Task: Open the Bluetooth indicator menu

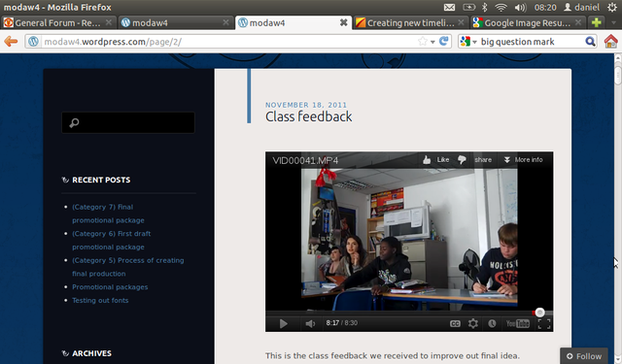Action: pyautogui.click(x=484, y=7)
